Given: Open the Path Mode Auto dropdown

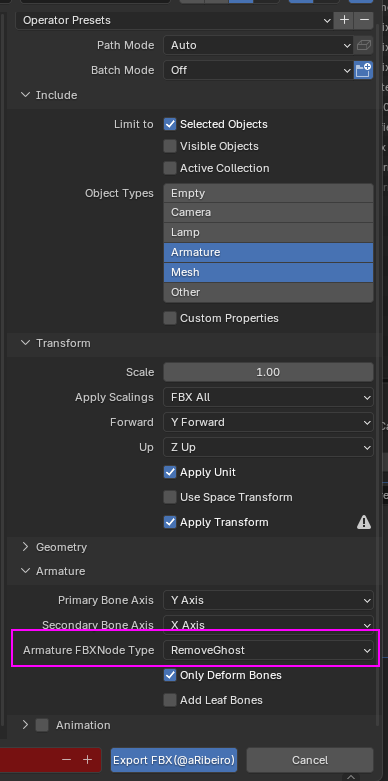Looking at the screenshot, I should point(258,45).
